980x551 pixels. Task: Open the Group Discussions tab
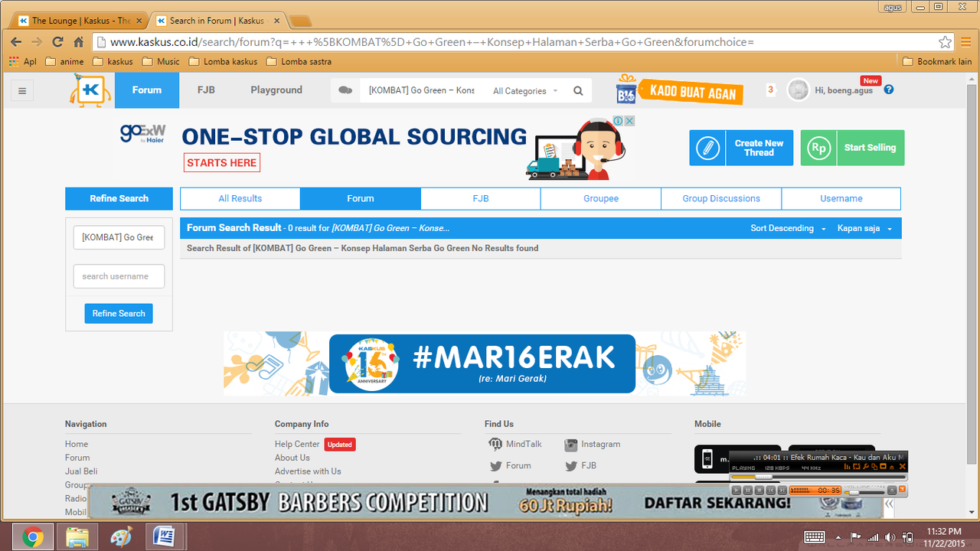(721, 198)
